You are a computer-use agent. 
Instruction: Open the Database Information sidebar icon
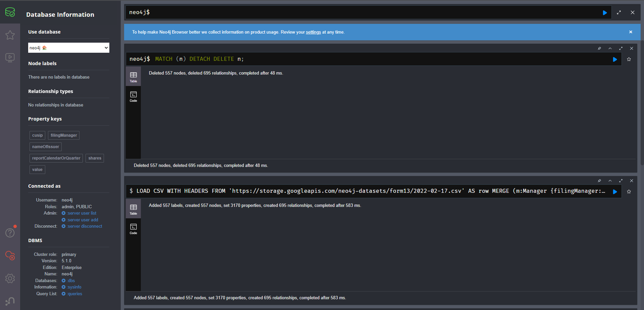coord(10,12)
